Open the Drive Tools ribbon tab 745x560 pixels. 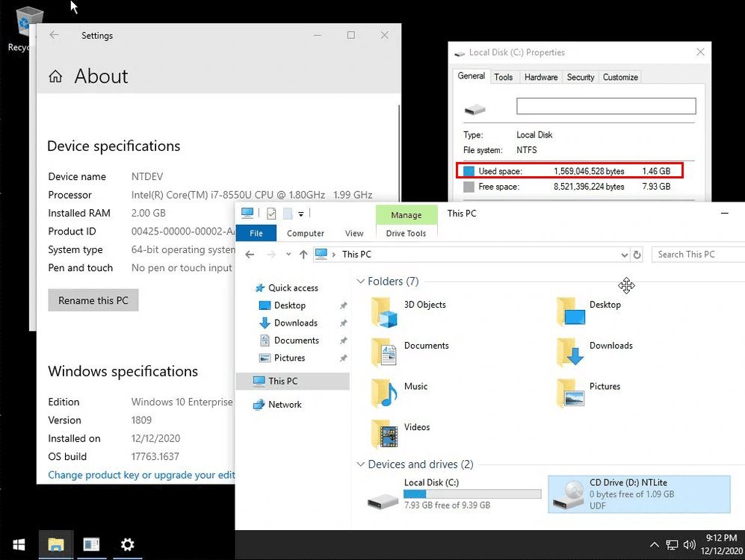pyautogui.click(x=406, y=233)
